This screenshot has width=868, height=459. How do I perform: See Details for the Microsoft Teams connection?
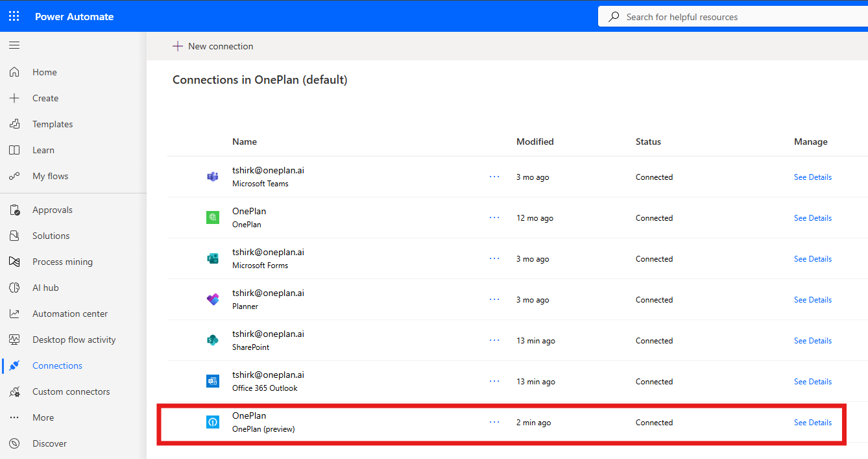812,177
